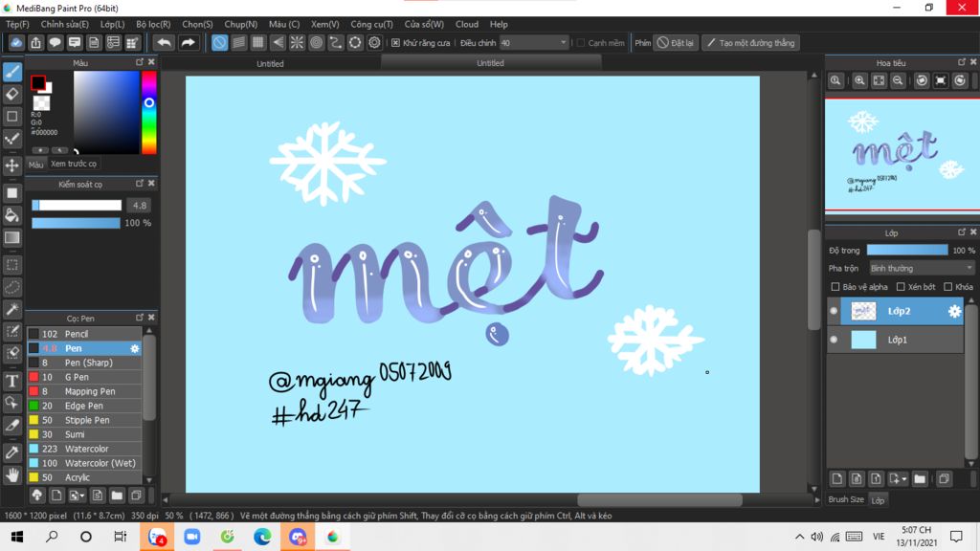
Task: Enable radial snap guide
Action: point(297,42)
